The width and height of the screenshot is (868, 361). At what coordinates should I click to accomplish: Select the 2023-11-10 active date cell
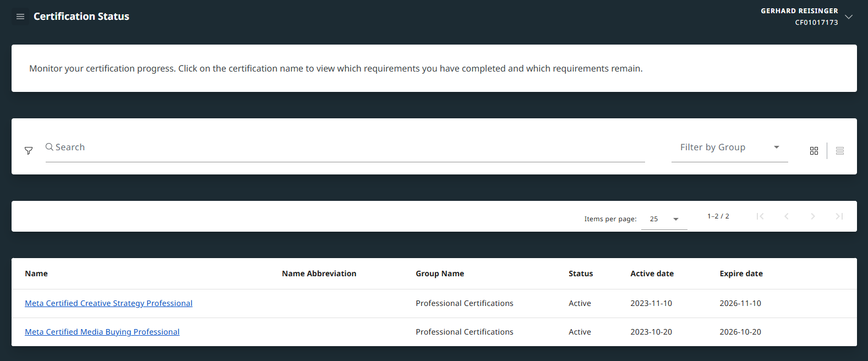click(651, 303)
